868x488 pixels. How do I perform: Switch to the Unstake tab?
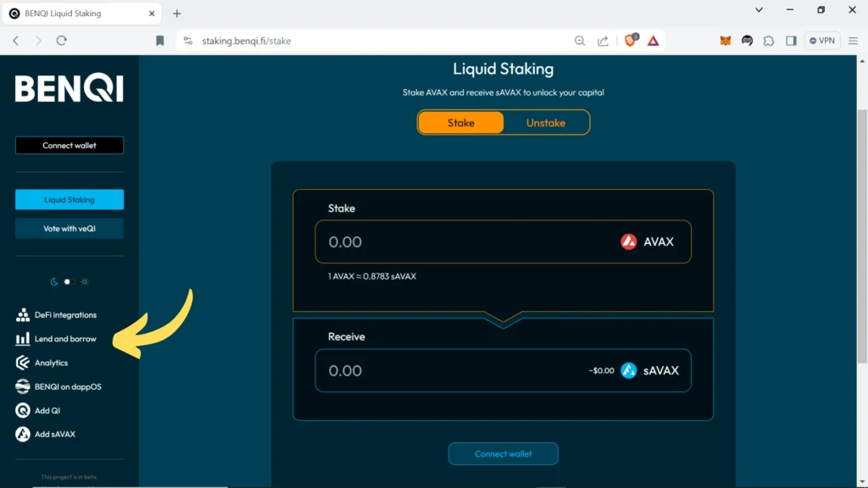(545, 123)
